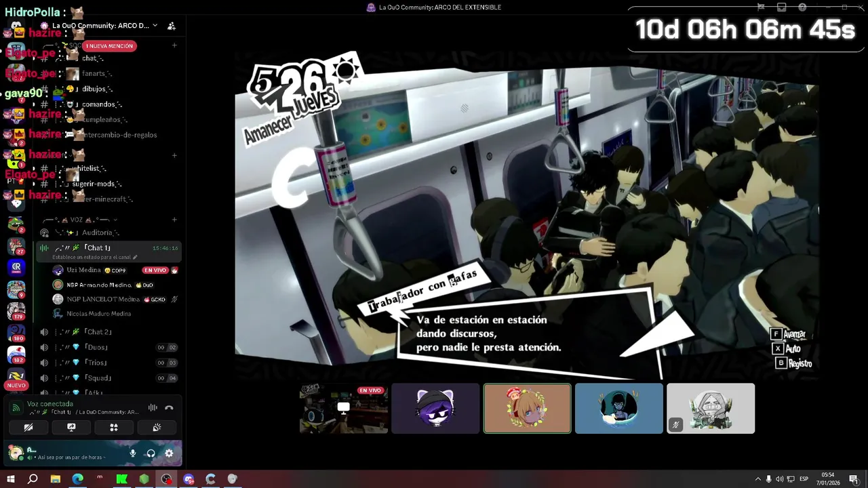Open Microsoft Edge from taskbar

(x=77, y=479)
